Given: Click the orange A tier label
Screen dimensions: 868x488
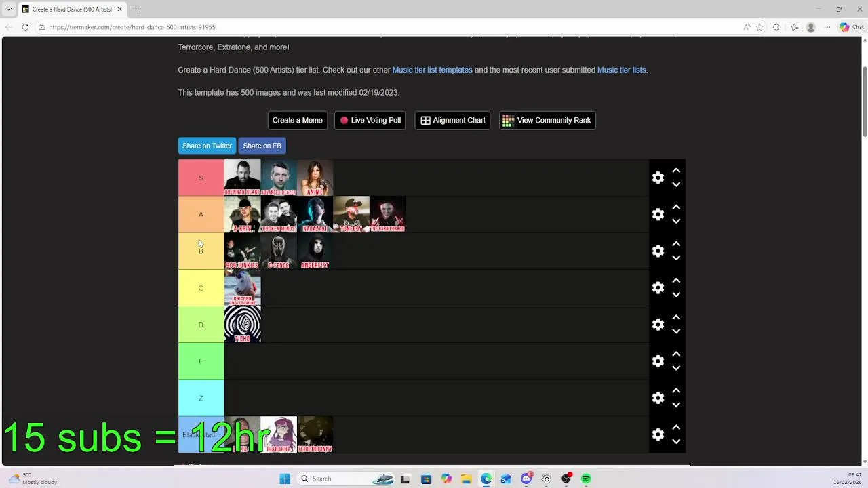Looking at the screenshot, I should coord(201,214).
